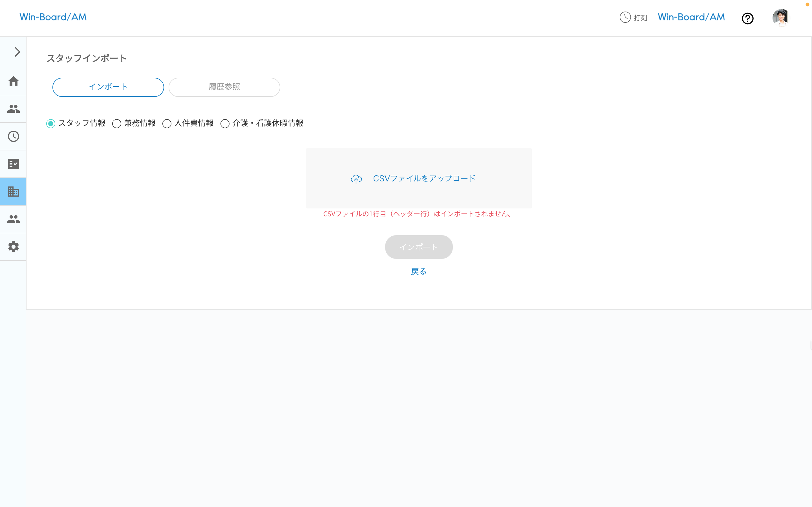
Task: Open the checklist approval icon in sidebar
Action: pos(13,164)
